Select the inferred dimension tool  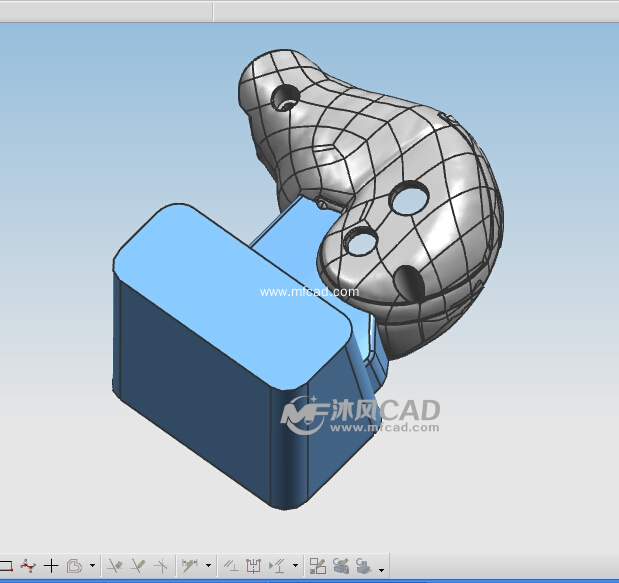pos(190,566)
